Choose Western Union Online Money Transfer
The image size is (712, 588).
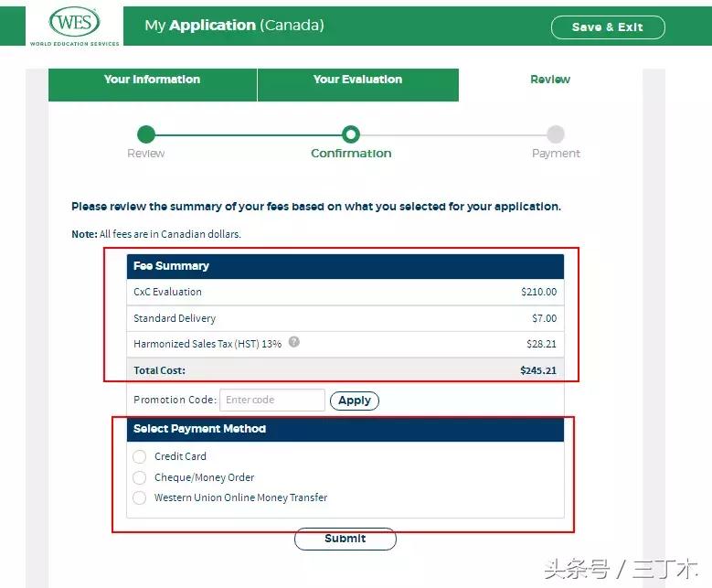click(x=140, y=497)
